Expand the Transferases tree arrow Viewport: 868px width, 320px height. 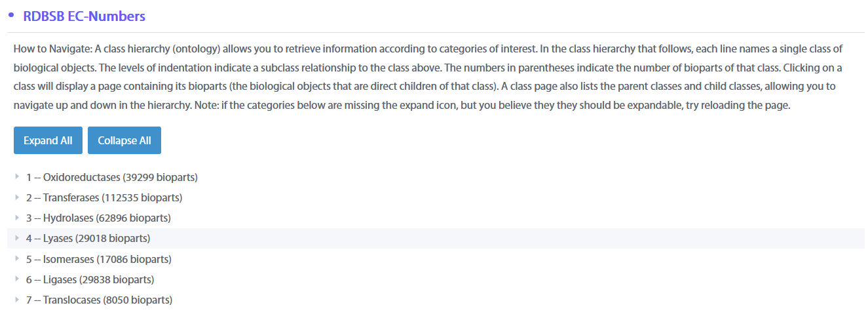16,197
